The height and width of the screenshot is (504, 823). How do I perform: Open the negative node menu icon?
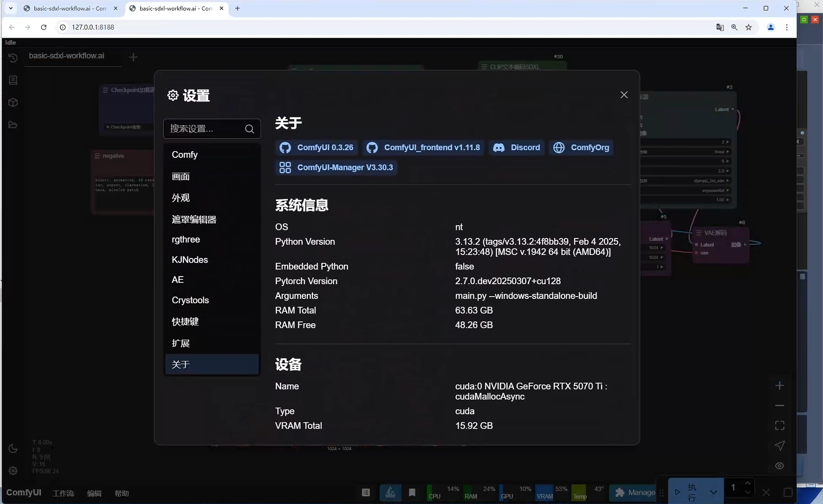point(97,156)
